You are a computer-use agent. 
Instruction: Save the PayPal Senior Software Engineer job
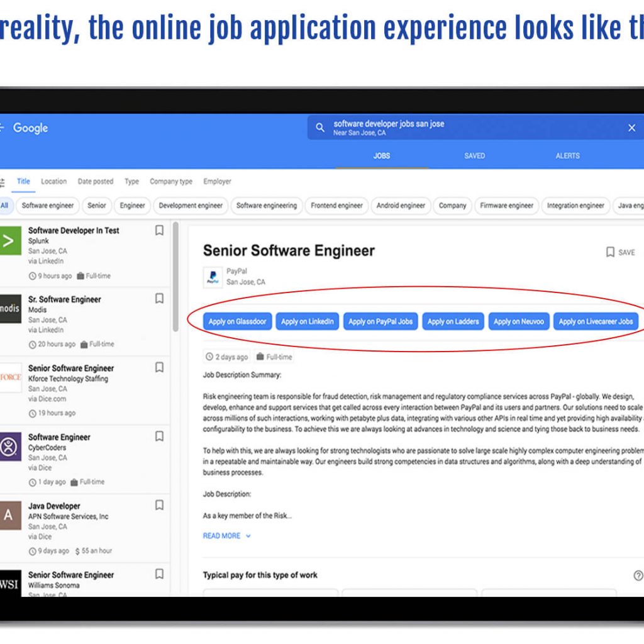coord(620,252)
